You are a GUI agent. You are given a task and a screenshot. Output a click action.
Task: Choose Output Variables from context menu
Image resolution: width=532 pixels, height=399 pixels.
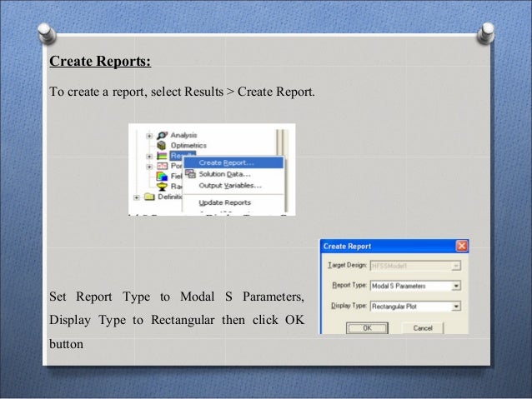coord(233,186)
